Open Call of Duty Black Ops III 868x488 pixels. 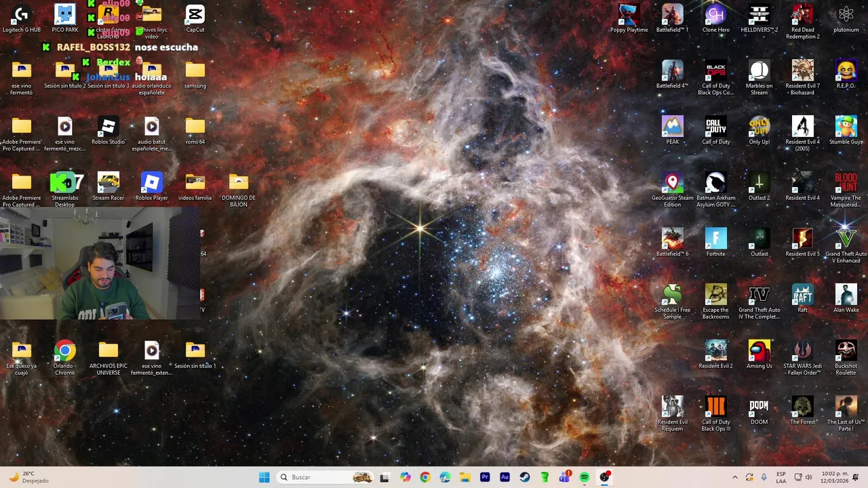coord(715,414)
